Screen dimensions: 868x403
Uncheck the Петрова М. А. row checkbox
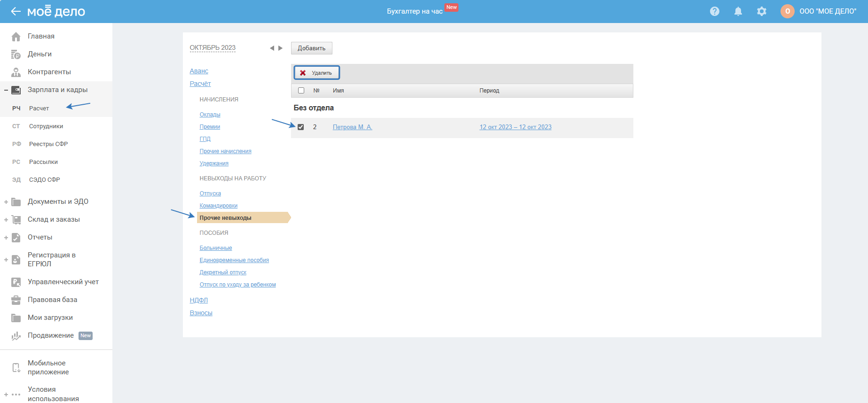coord(301,127)
